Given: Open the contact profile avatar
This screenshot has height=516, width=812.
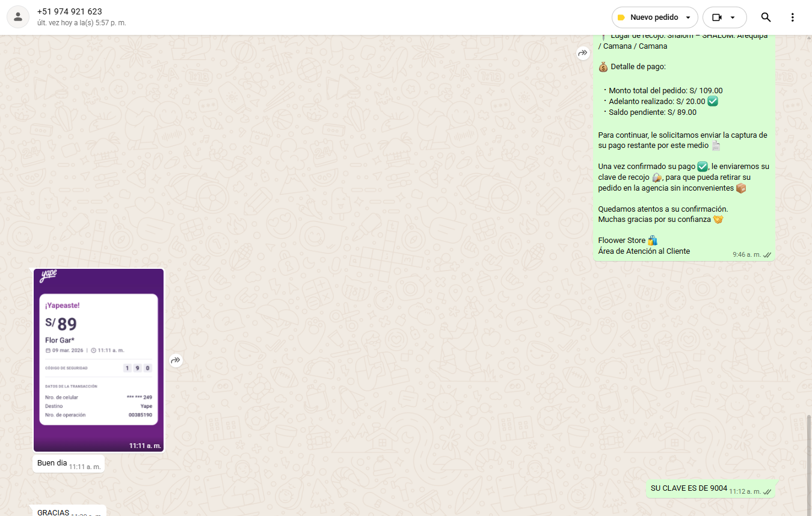Looking at the screenshot, I should coord(18,17).
